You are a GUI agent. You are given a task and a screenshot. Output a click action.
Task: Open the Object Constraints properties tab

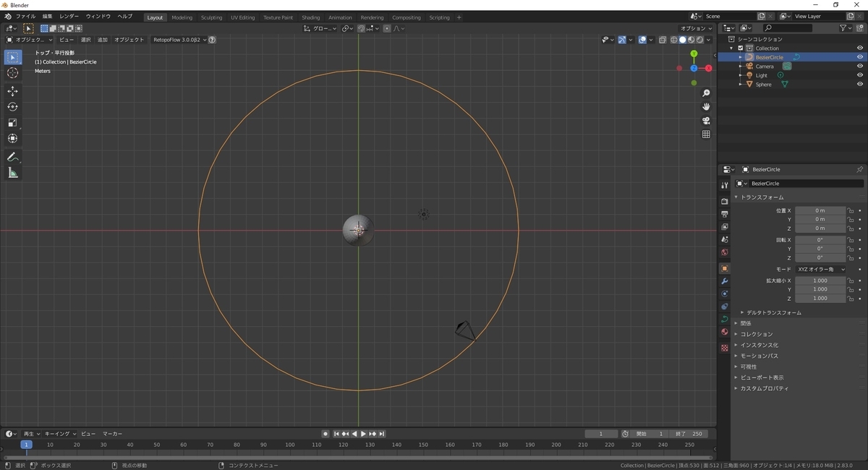pos(725,307)
